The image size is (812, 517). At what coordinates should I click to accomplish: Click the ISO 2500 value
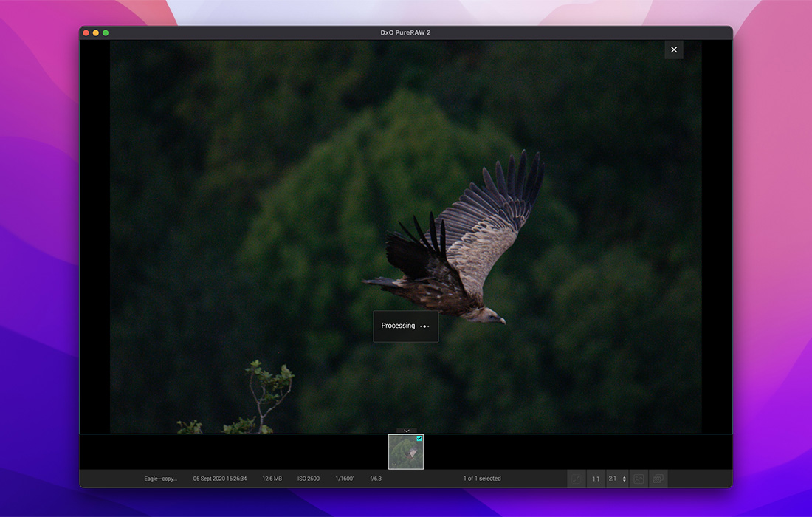point(309,479)
